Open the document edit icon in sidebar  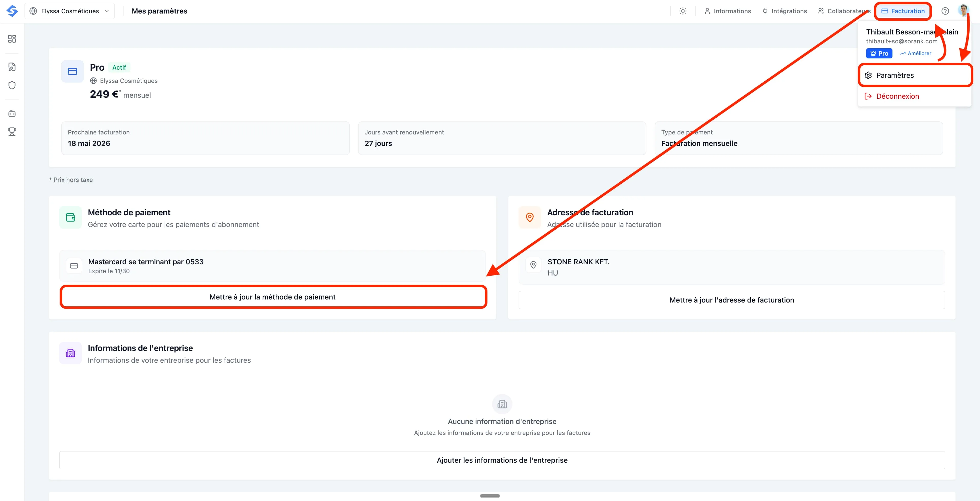coord(12,67)
